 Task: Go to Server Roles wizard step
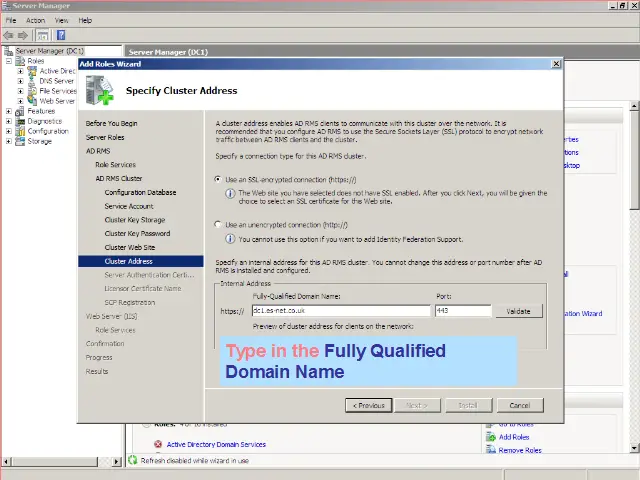pos(105,137)
